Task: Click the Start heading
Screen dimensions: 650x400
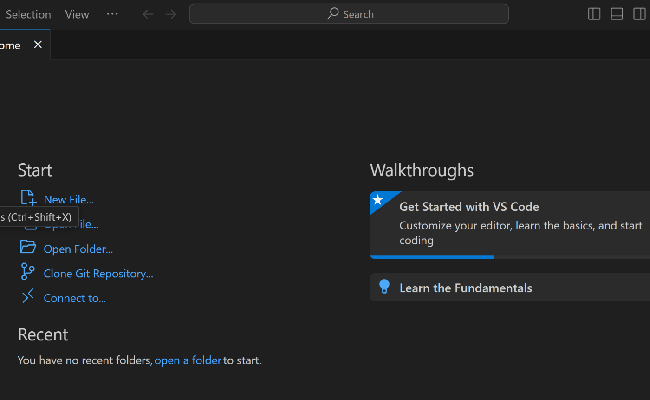Action: click(35, 170)
